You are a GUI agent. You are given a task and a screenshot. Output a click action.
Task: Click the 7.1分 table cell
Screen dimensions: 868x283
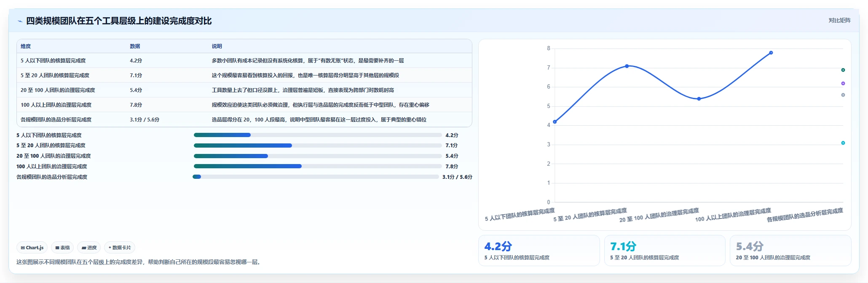[x=136, y=75]
